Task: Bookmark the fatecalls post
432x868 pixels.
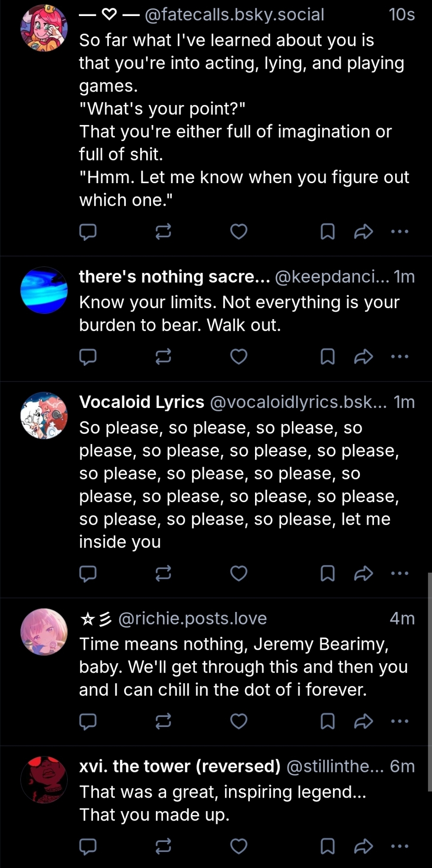Action: pos(327,232)
